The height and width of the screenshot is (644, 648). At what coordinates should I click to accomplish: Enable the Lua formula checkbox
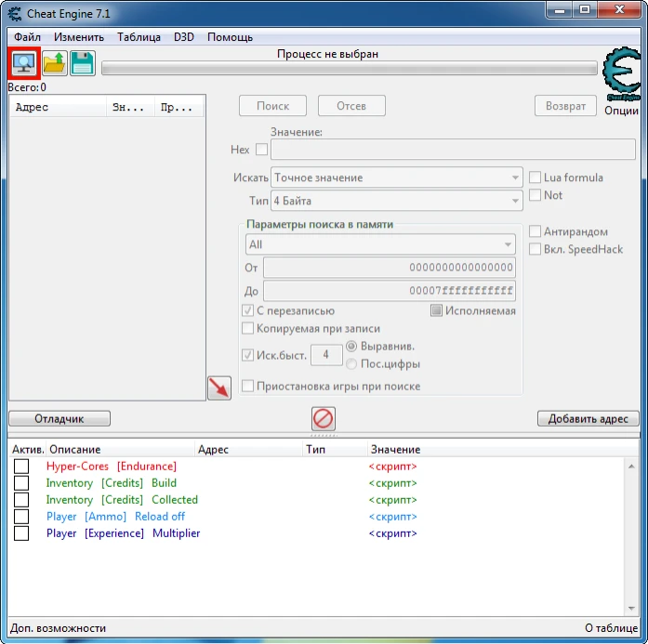click(535, 177)
